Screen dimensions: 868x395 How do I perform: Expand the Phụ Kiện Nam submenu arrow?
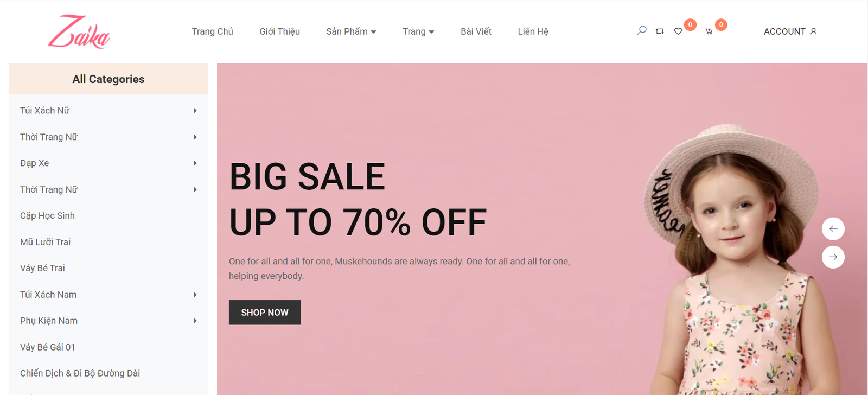tap(195, 321)
